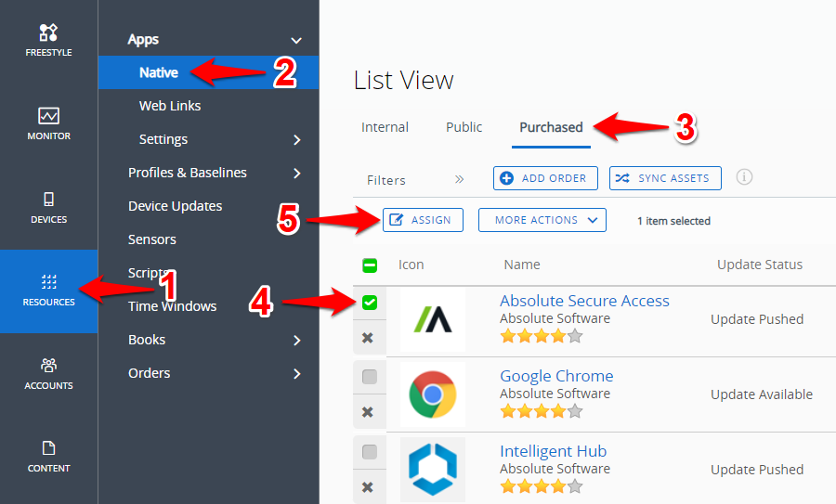Open the Time Windows menu item
Screen dimensions: 836x504
tap(172, 306)
